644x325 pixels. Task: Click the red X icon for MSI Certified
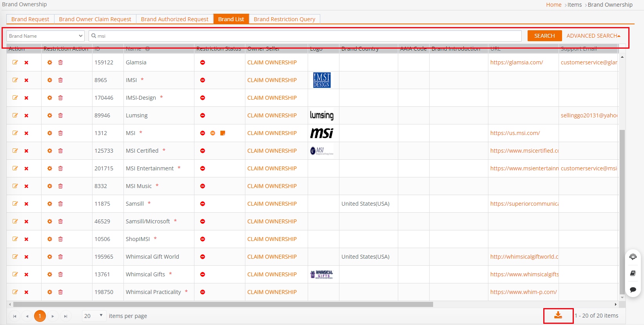click(x=26, y=151)
